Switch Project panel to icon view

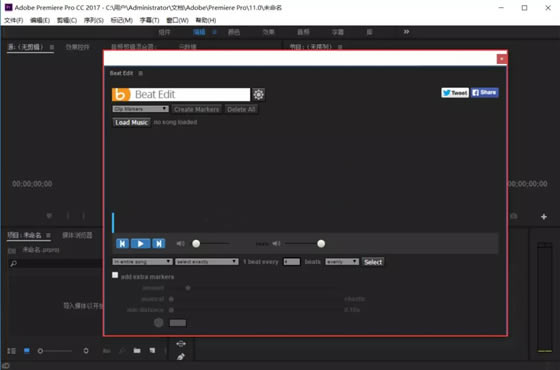(x=27, y=351)
